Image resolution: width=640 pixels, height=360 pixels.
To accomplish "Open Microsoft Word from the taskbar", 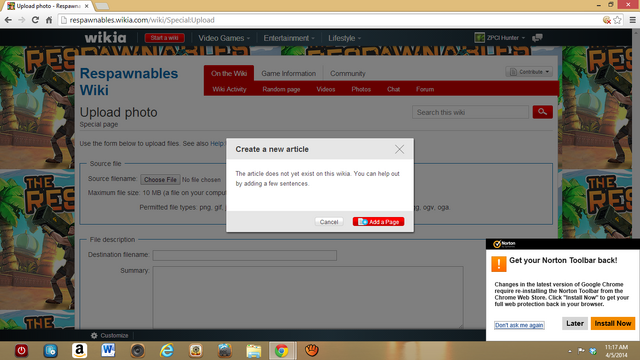I will tap(109, 351).
